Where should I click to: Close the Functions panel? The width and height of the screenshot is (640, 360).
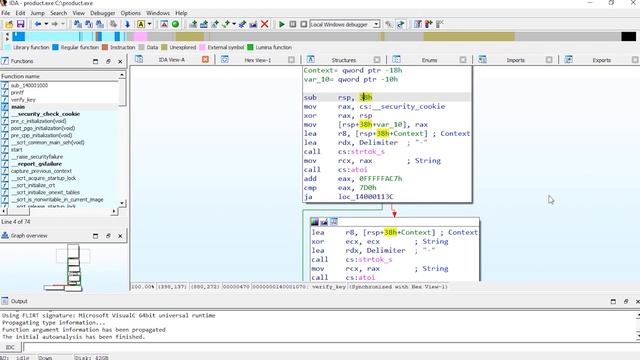[x=120, y=61]
